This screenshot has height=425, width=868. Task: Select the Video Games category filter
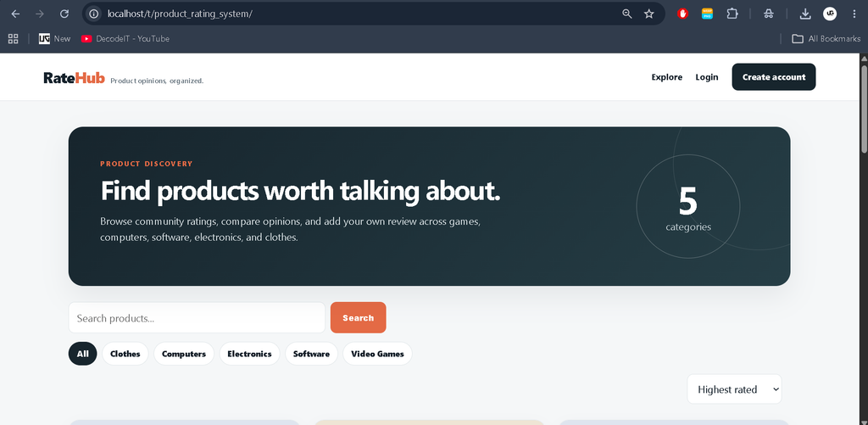(377, 354)
